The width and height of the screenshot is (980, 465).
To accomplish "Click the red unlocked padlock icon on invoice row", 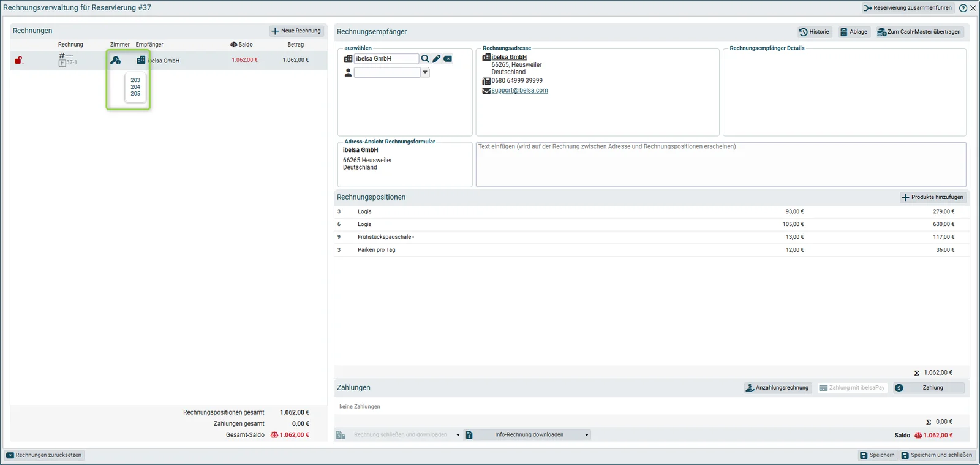I will click(x=18, y=60).
